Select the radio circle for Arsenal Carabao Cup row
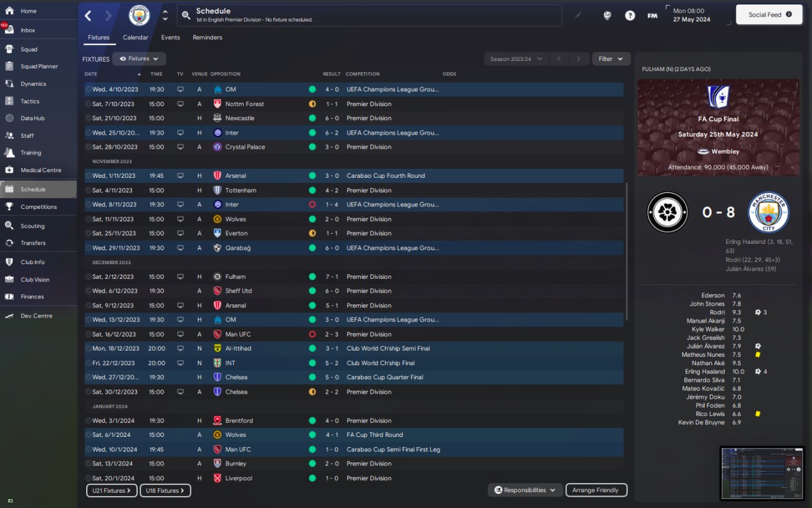Screen dimensions: 812x508 coord(88,176)
